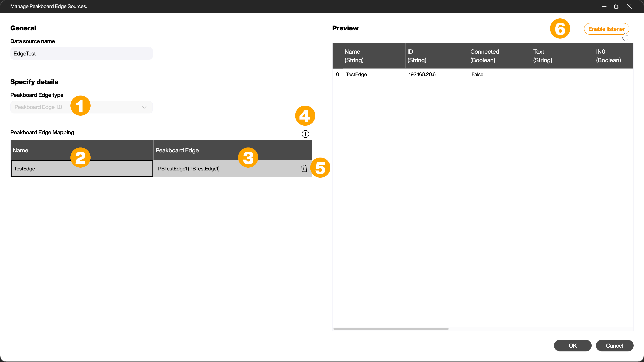Select the TestEdge name cell
644x362 pixels.
[x=82, y=169]
